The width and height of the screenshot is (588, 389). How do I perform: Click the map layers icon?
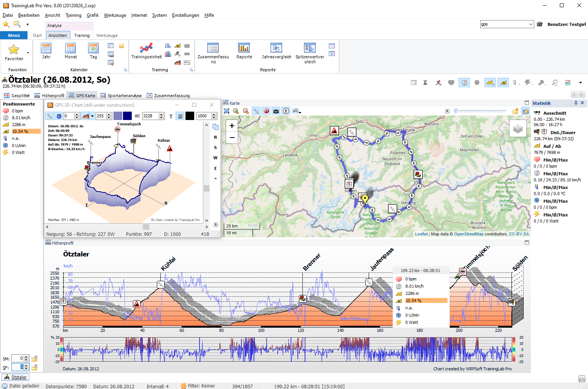[518, 129]
